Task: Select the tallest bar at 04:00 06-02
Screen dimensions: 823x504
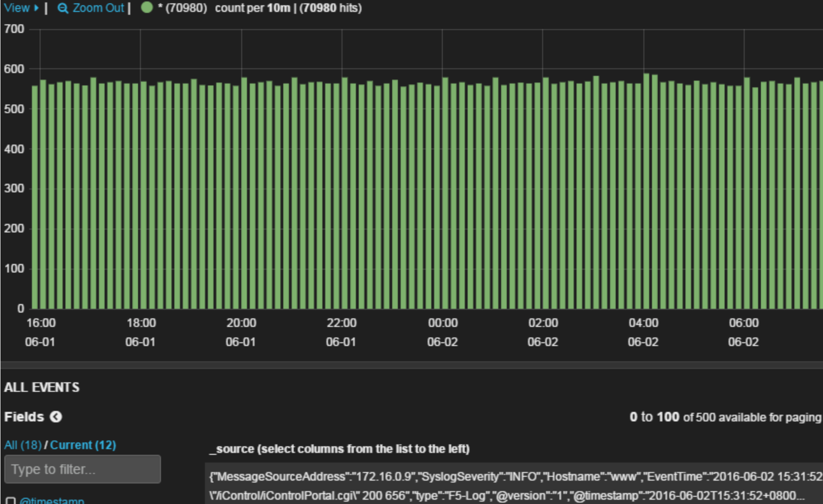Action: [x=646, y=191]
